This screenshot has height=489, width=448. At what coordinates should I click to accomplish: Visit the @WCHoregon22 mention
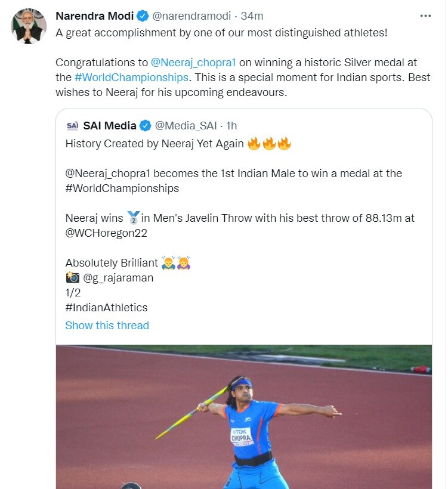[106, 233]
